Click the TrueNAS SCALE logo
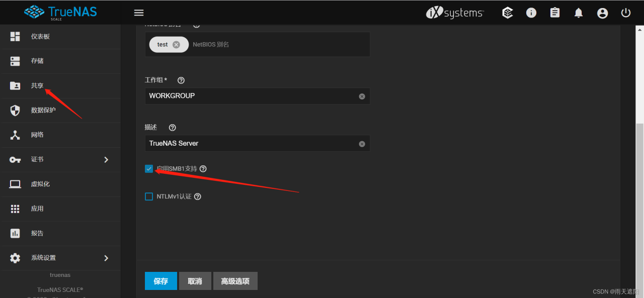 [60, 12]
